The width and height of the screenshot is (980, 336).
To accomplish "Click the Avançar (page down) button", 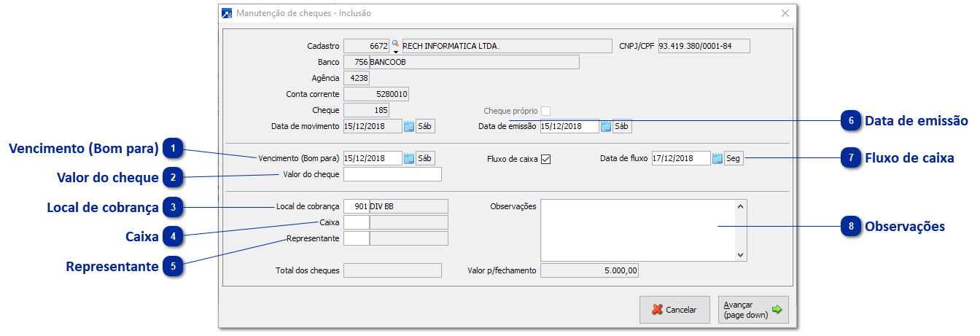I will point(753,309).
